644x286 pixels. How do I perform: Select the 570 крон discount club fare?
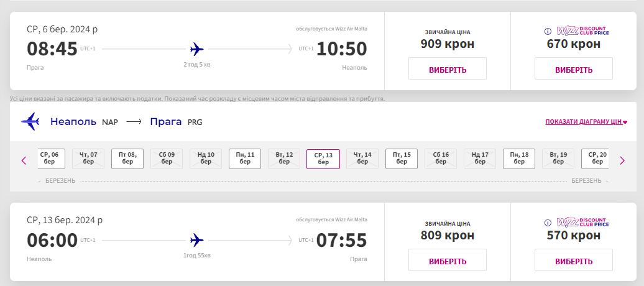(573, 260)
